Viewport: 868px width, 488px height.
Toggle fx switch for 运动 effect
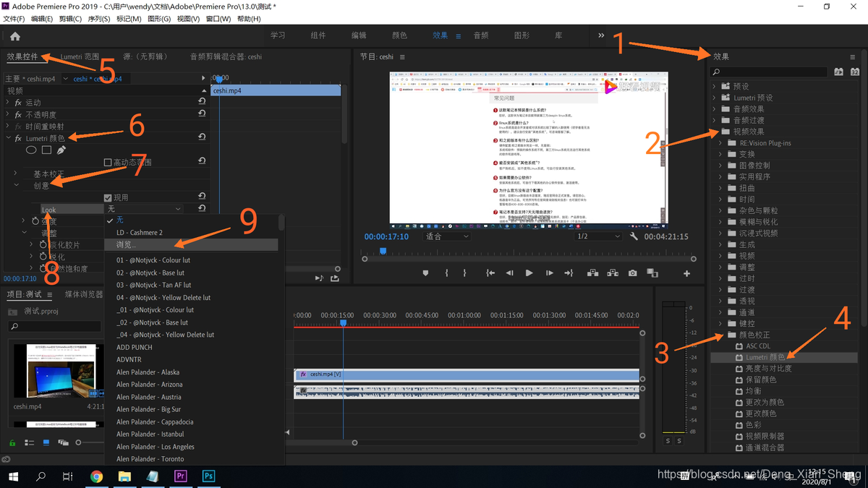18,103
